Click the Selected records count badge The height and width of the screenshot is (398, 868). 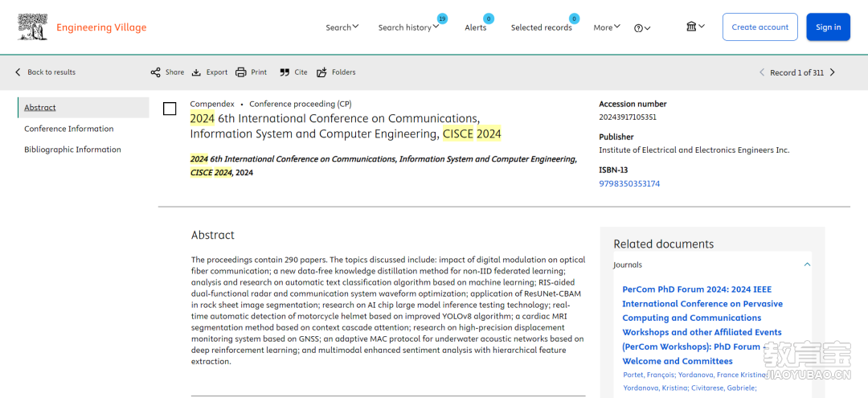point(574,18)
